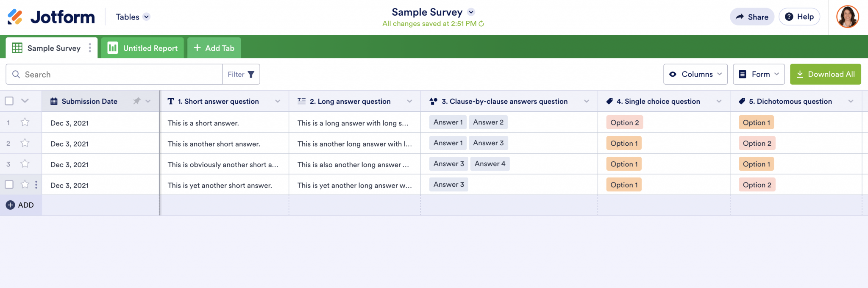
Task: Open row options dots on fourth row
Action: click(x=36, y=185)
